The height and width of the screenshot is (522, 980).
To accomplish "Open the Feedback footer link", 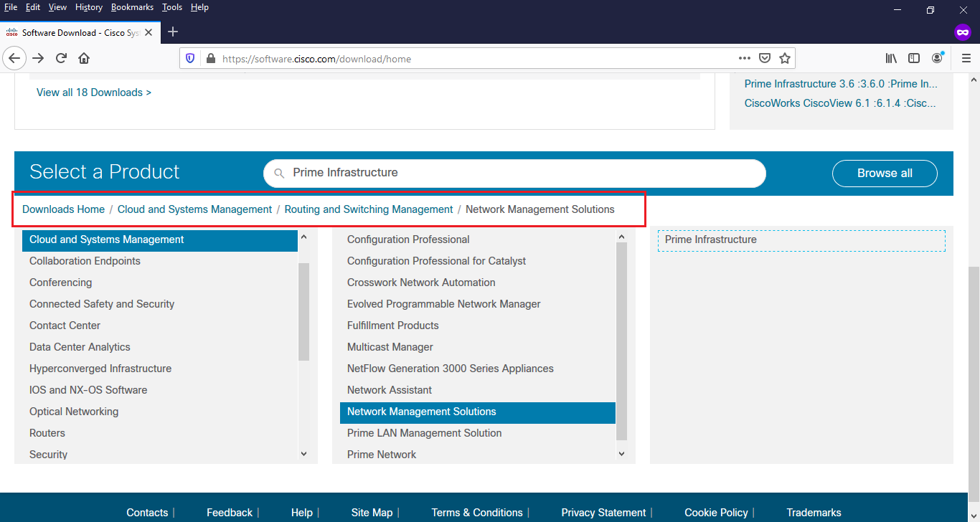I will click(x=230, y=513).
